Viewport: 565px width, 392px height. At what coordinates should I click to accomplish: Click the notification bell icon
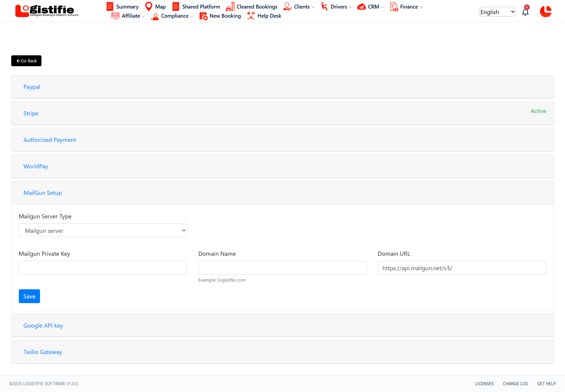[x=525, y=12]
